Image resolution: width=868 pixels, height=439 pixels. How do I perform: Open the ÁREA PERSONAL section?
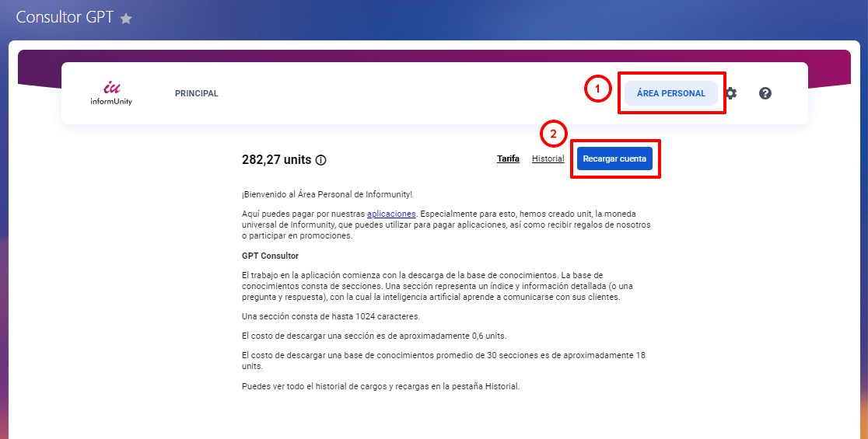(670, 93)
